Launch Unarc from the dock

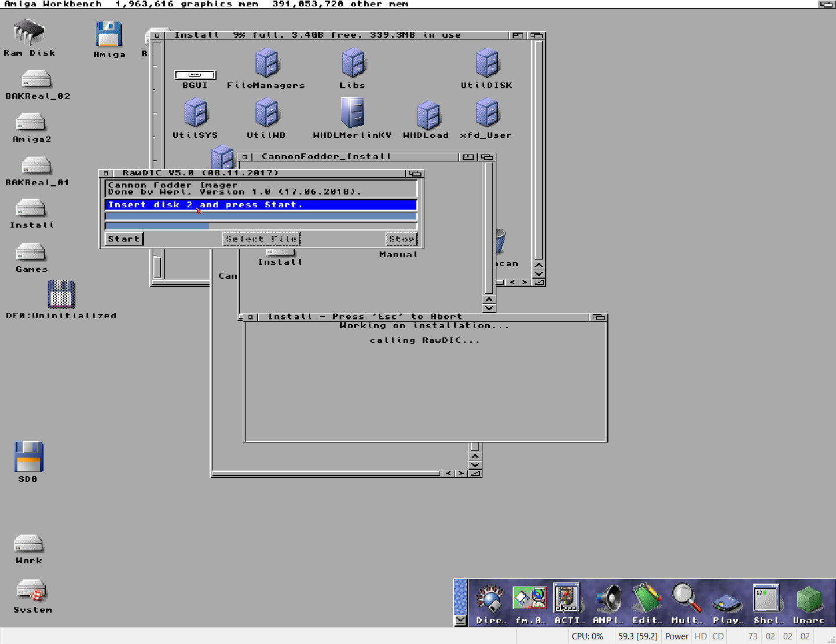click(x=809, y=600)
